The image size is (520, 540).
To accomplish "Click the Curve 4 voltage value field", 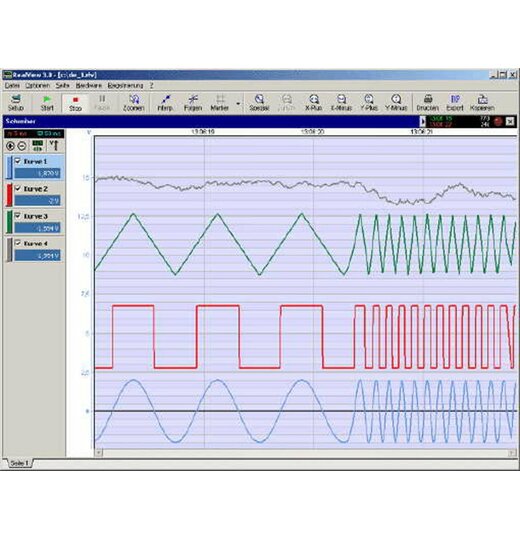I will [38, 255].
